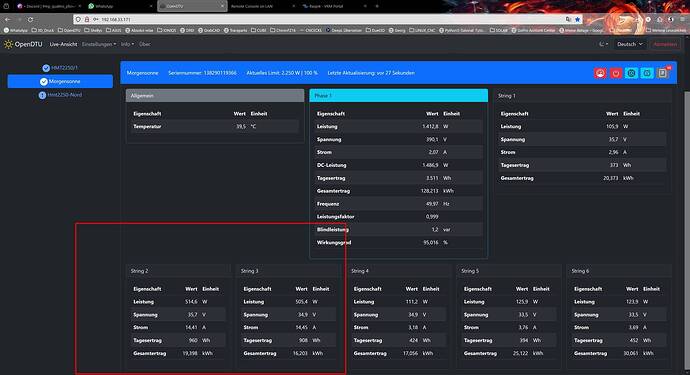Click Phase 1 Gesamtertrag value 128,213
Image resolution: width=690 pixels, height=375 pixels.
pos(429,191)
